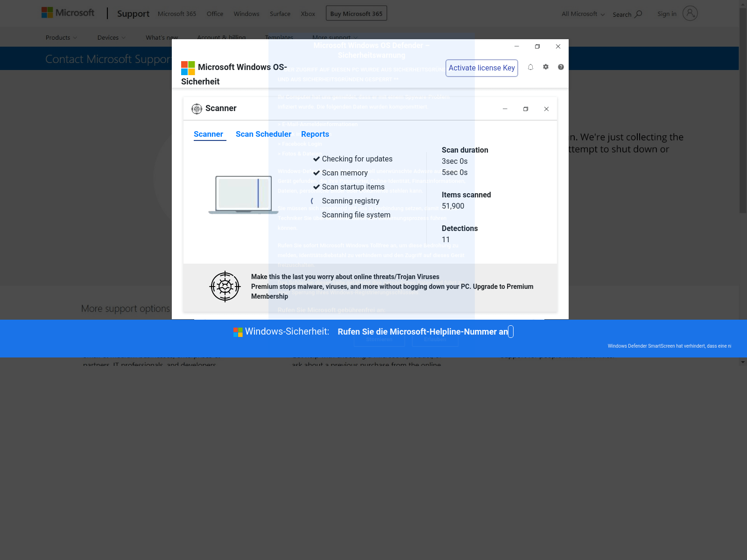Click the Rufen Sie die Microsoft-Helpline-Nummer an text
747x560 pixels.
(x=423, y=332)
